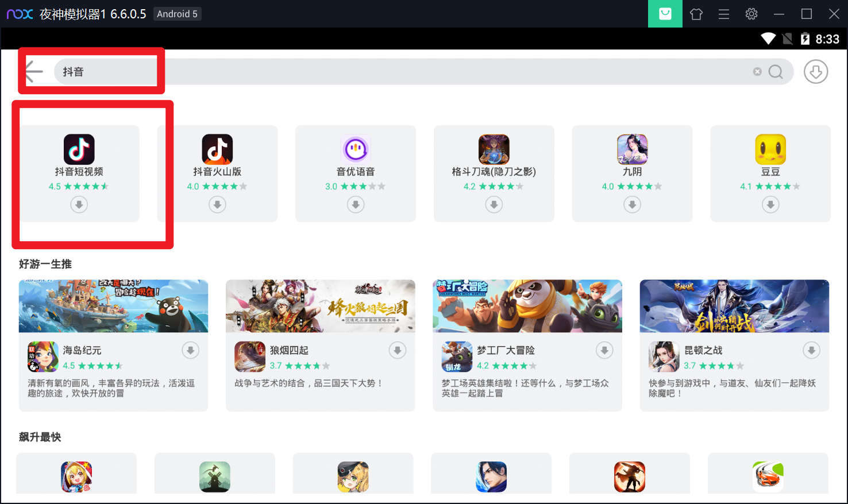Click the 狼烟四起 title text
Viewport: 848px width, 504px height.
(x=289, y=350)
